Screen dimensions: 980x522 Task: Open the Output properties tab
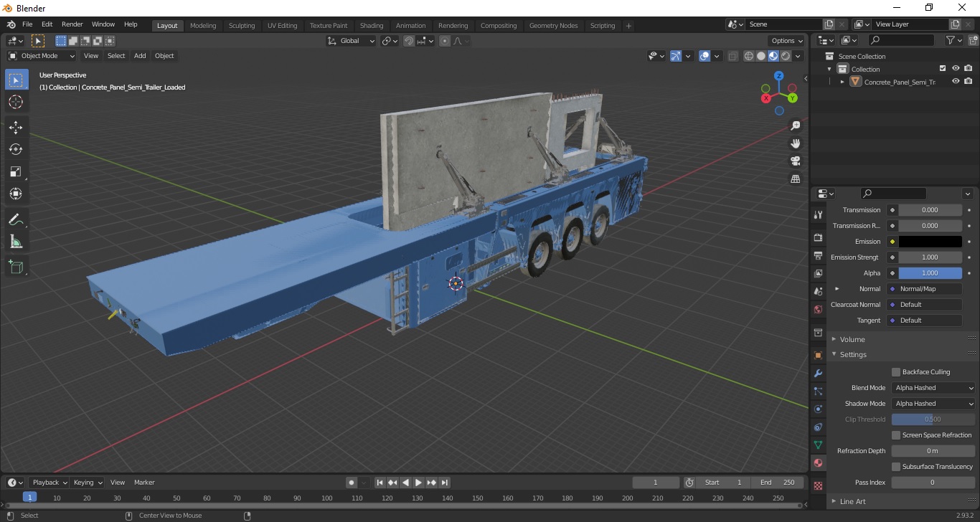[818, 255]
